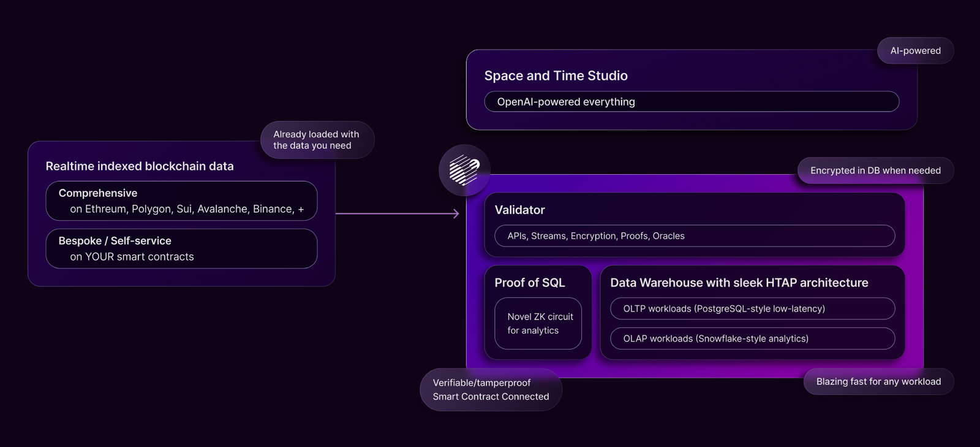Select OLAP workloads Snowflake-style analytics row

752,338
